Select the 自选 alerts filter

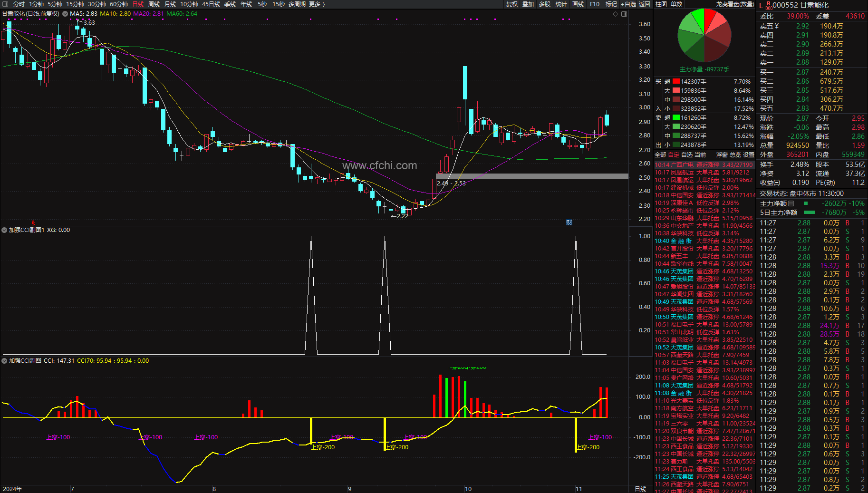coord(687,155)
